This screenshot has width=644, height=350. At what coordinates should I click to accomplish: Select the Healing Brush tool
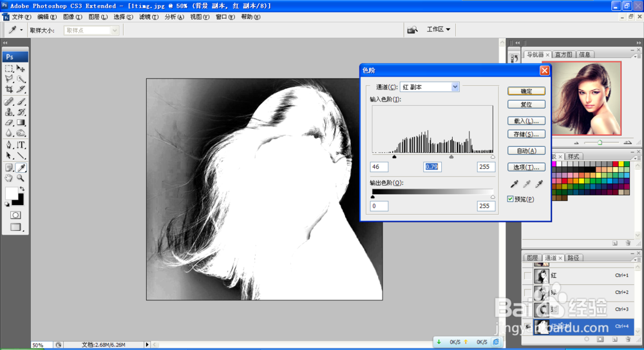point(9,102)
